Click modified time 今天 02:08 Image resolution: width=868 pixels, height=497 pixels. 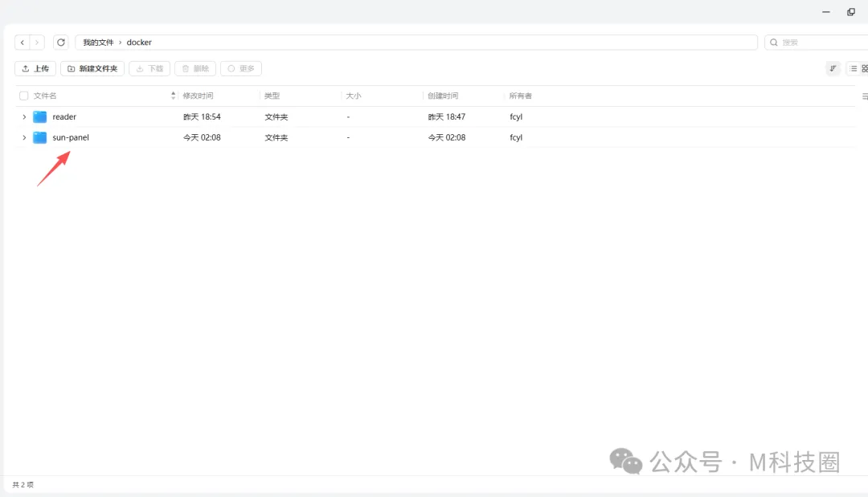click(x=202, y=137)
